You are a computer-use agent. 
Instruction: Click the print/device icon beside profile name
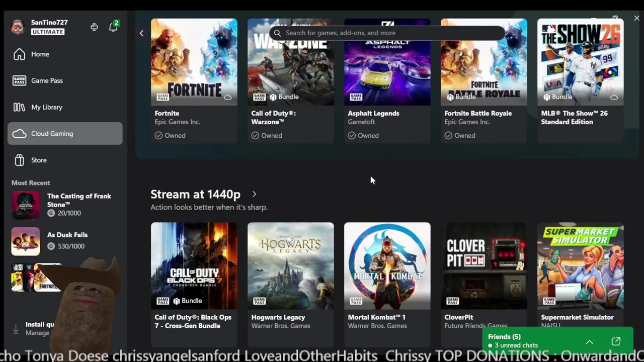click(x=94, y=27)
